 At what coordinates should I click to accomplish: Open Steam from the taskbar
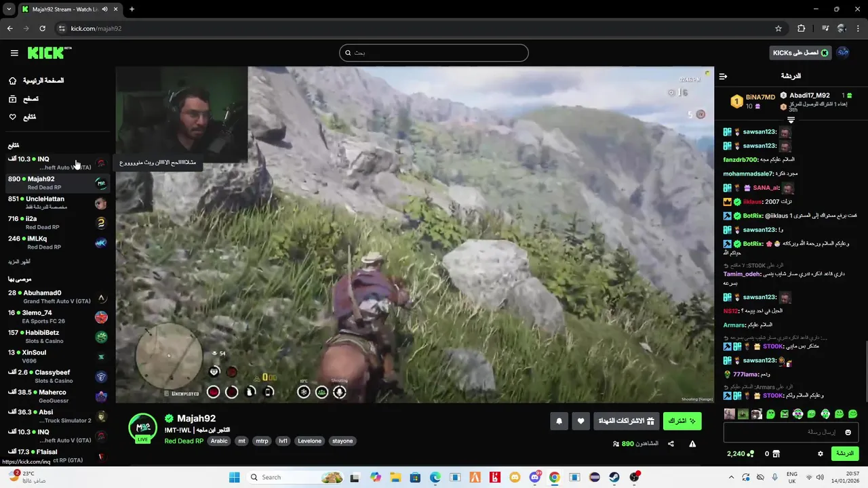[x=614, y=477]
